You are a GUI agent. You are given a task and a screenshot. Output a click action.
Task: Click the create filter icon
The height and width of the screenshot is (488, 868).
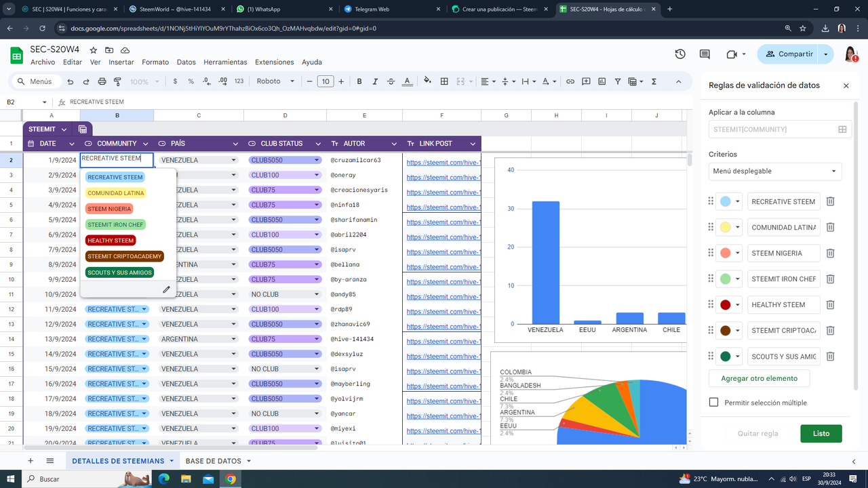(617, 81)
